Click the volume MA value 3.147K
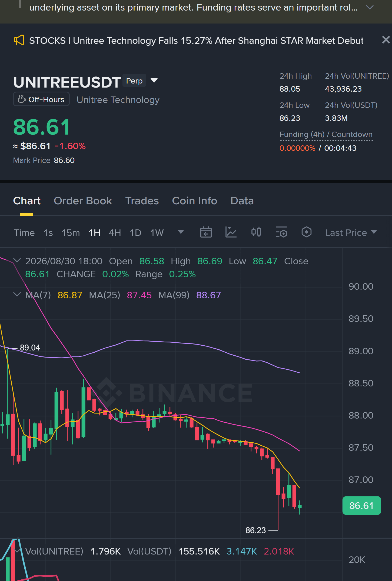The image size is (392, 581). 242,551
